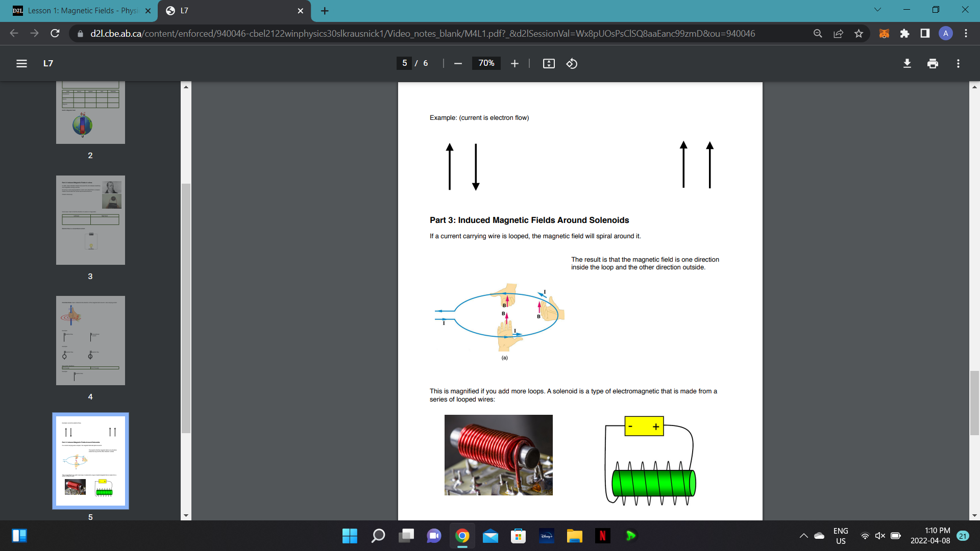Open Task View on taskbar
The width and height of the screenshot is (980, 551).
tap(406, 536)
